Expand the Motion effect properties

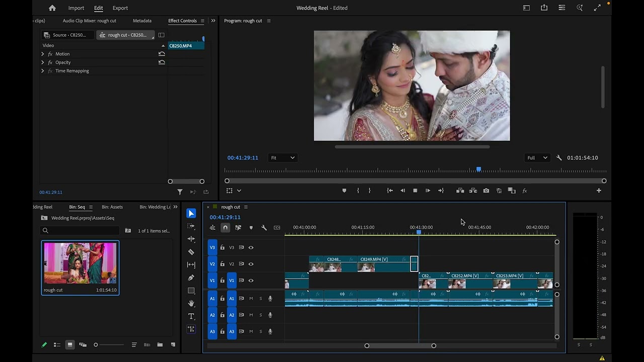(x=43, y=54)
